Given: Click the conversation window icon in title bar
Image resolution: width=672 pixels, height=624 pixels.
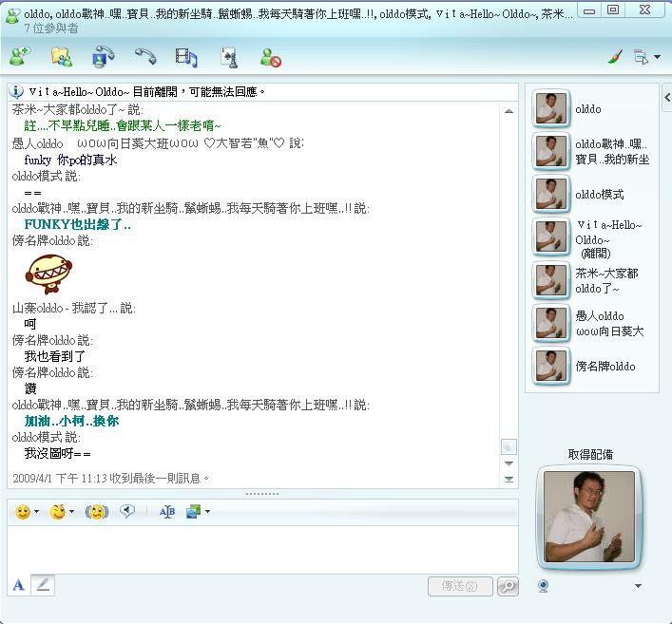Looking at the screenshot, I should click(11, 16).
